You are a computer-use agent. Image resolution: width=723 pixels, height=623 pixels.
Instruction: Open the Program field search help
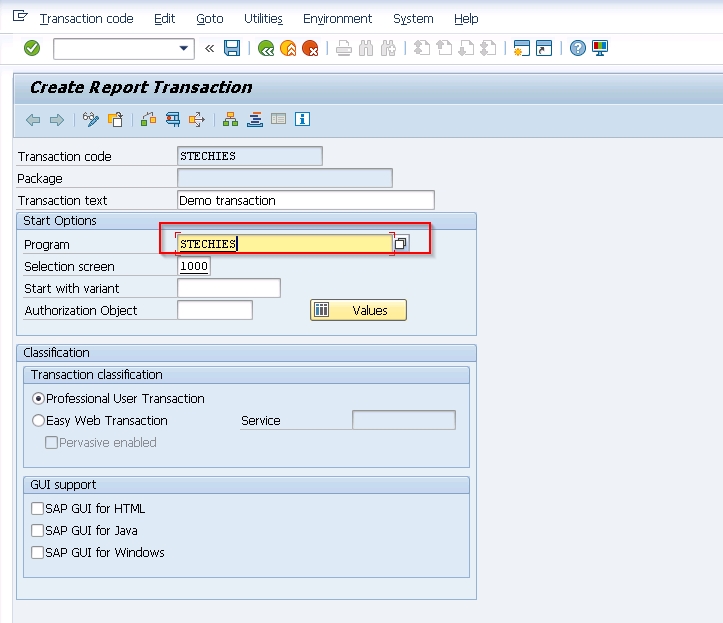(400, 244)
